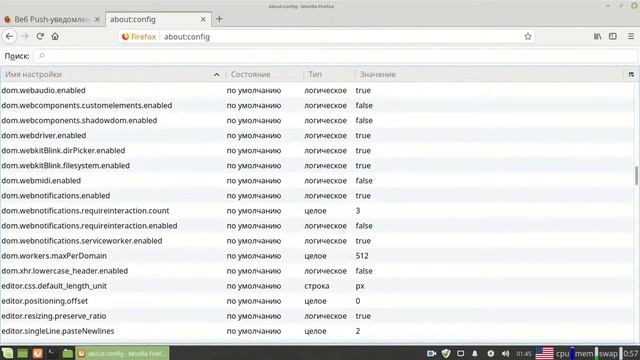
Task: Open the shield security tray icon
Action: (x=446, y=353)
